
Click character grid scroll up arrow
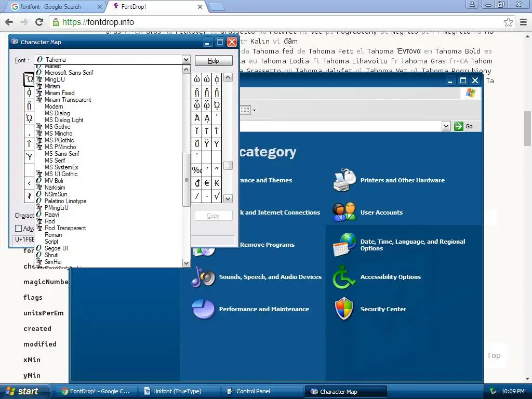(228, 77)
